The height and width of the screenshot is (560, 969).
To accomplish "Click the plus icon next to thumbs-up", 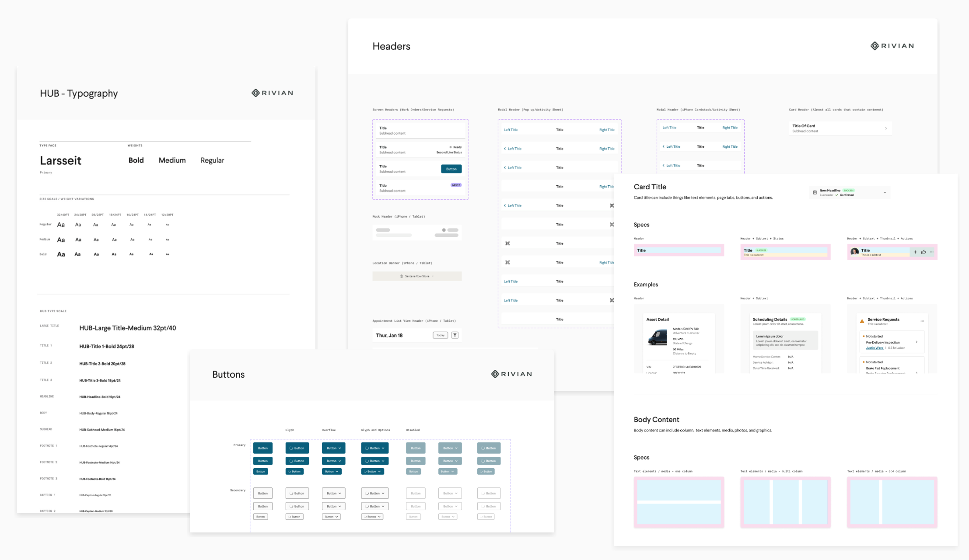I will pos(915,252).
